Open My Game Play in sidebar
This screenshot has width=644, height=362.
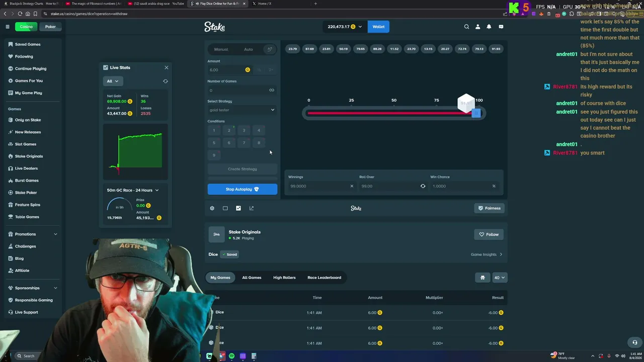click(x=29, y=93)
